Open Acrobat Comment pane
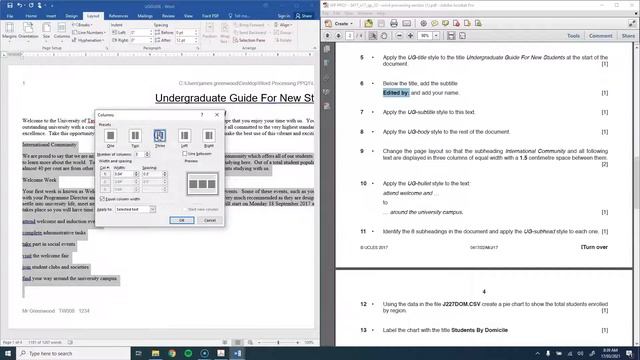This screenshot has height=360, width=640. point(600,36)
